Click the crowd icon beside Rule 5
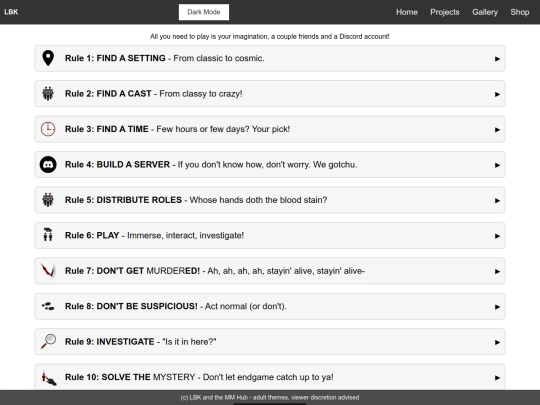The image size is (540, 405). (x=48, y=200)
